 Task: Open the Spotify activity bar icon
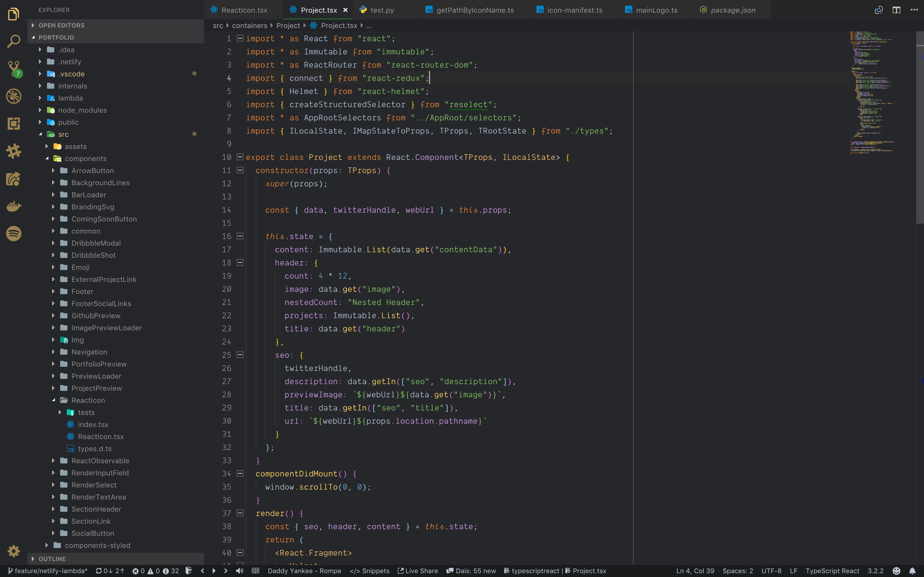(14, 234)
